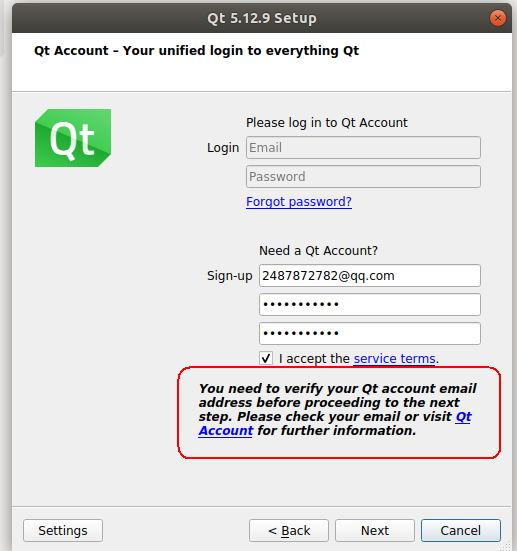Click the email verification warning message

(337, 410)
